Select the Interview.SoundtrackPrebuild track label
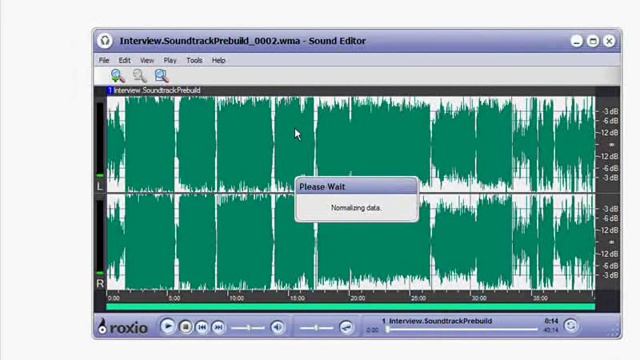 (x=157, y=90)
